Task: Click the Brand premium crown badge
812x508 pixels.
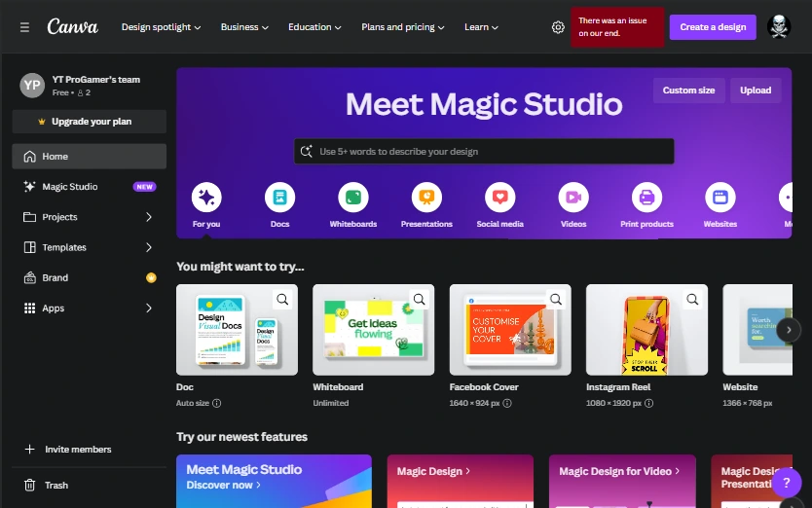Action: [151, 277]
